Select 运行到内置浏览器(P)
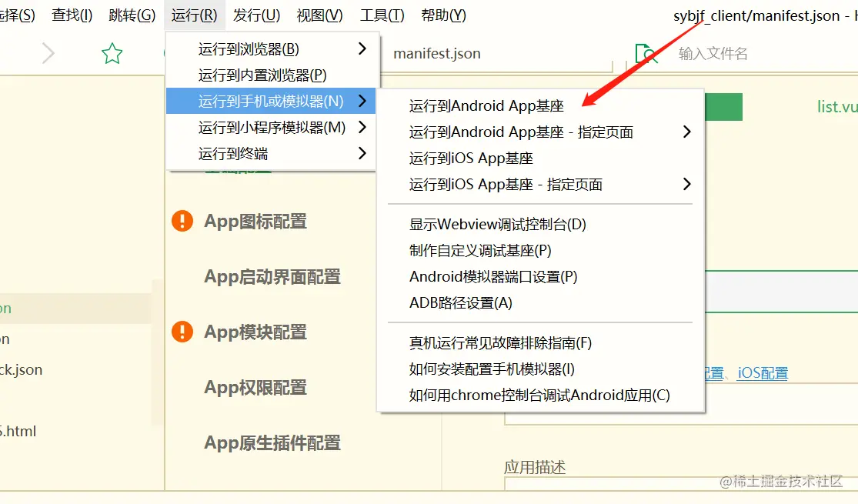Image resolution: width=858 pixels, height=504 pixels. [x=271, y=75]
